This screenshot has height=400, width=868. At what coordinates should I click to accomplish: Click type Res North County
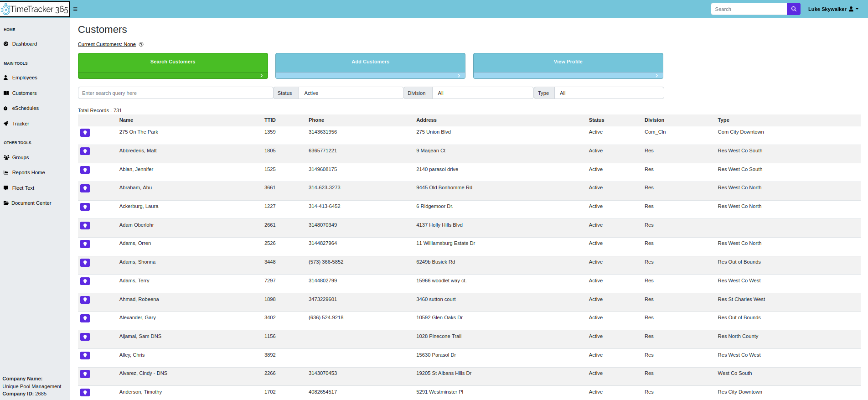point(738,336)
